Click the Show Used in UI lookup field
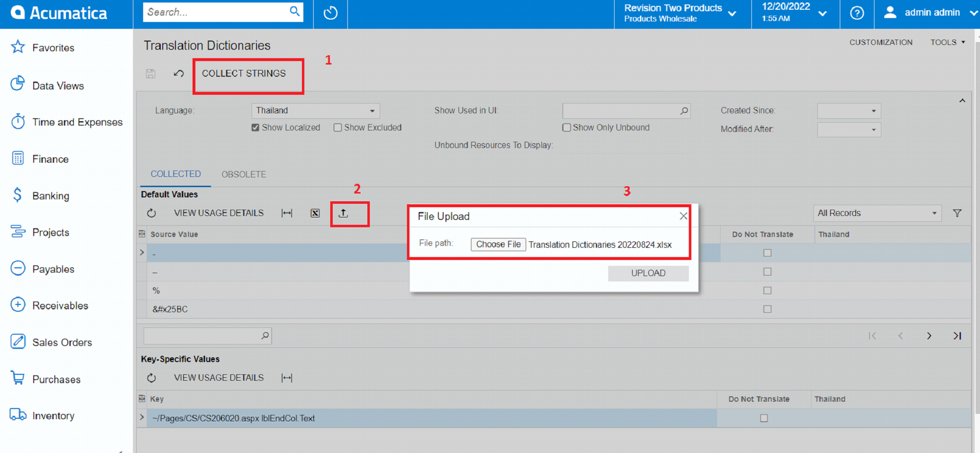This screenshot has width=980, height=453. [626, 111]
